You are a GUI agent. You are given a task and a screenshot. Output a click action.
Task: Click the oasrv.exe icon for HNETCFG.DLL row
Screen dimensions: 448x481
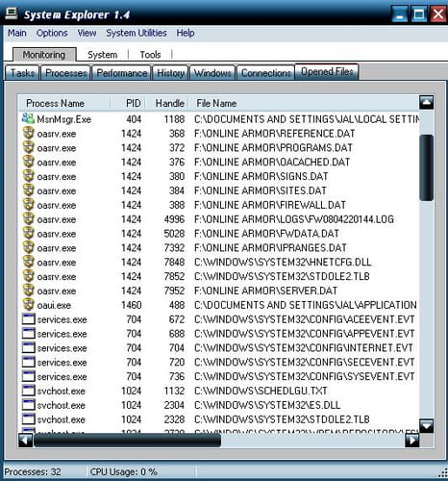pos(28,262)
